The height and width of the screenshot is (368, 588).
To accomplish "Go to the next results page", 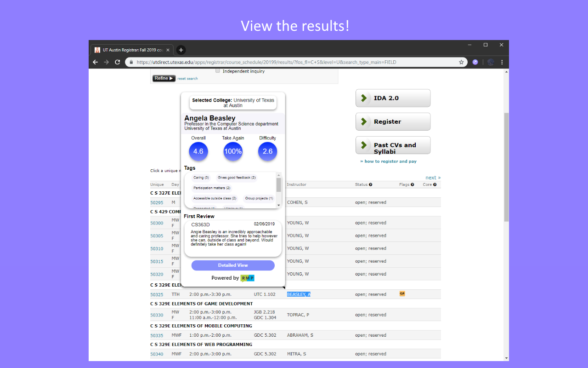I will click(x=433, y=178).
